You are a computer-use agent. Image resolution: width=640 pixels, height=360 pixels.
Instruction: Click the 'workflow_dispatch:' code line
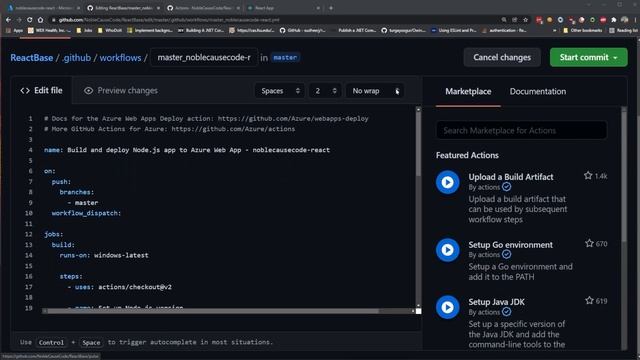pyautogui.click(x=86, y=213)
